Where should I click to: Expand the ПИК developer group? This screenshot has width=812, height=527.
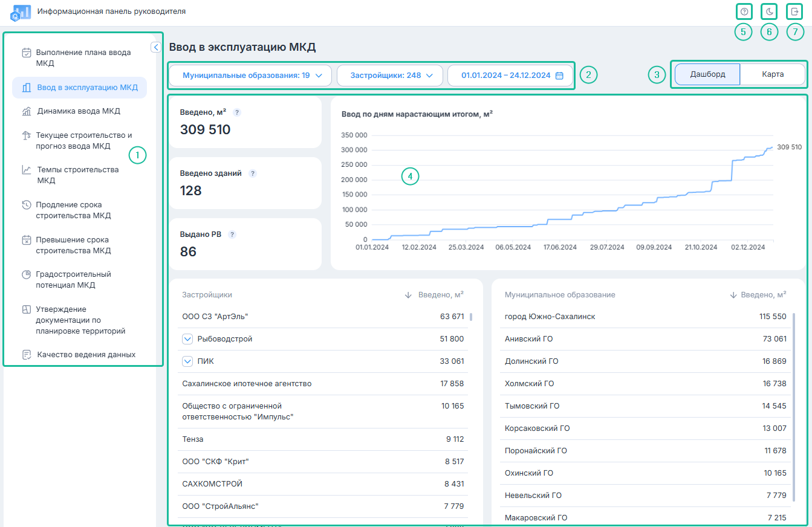pos(187,361)
